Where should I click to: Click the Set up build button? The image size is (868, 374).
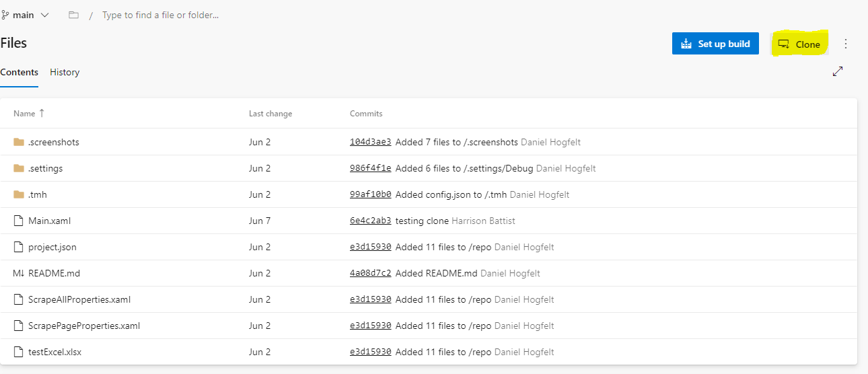(716, 44)
